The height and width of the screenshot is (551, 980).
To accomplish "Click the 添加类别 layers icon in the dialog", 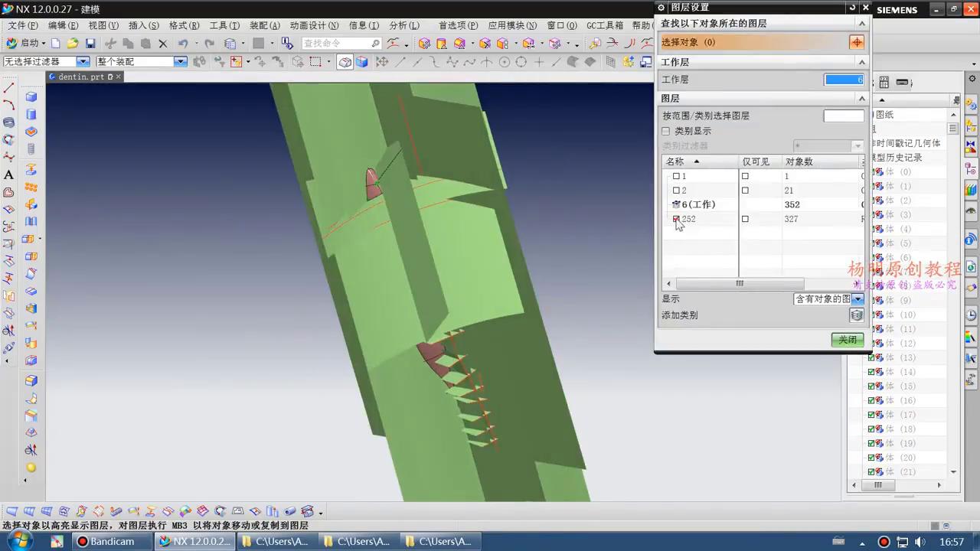I will [857, 315].
